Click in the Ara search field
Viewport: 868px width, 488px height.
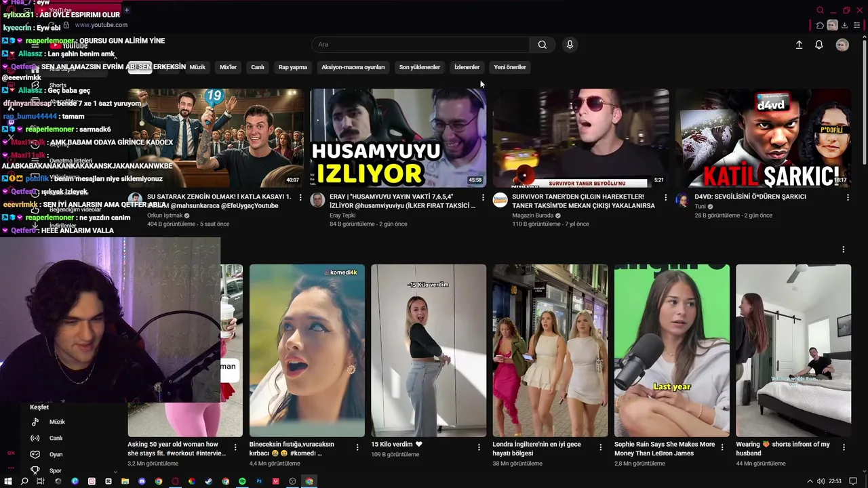420,45
